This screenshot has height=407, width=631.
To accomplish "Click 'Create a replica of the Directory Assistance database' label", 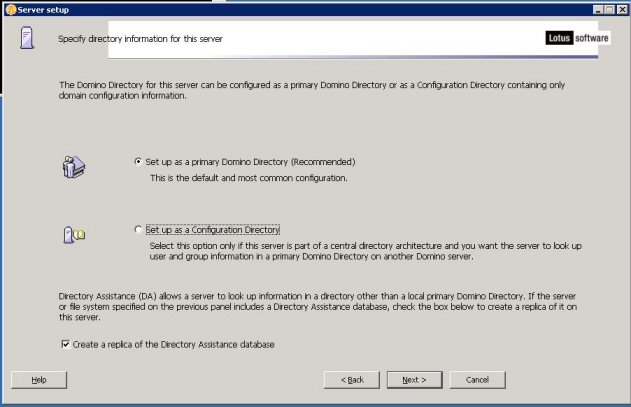I will [173, 345].
